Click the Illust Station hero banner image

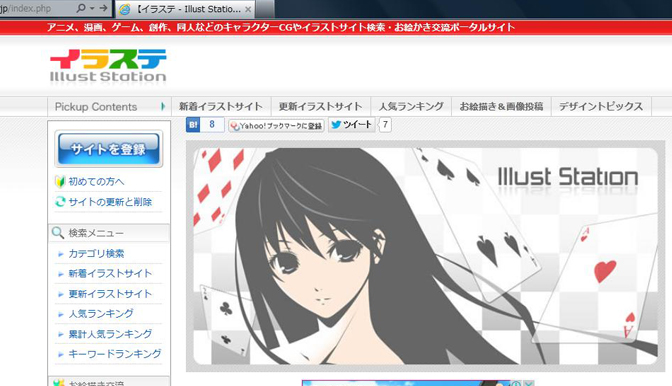(426, 256)
